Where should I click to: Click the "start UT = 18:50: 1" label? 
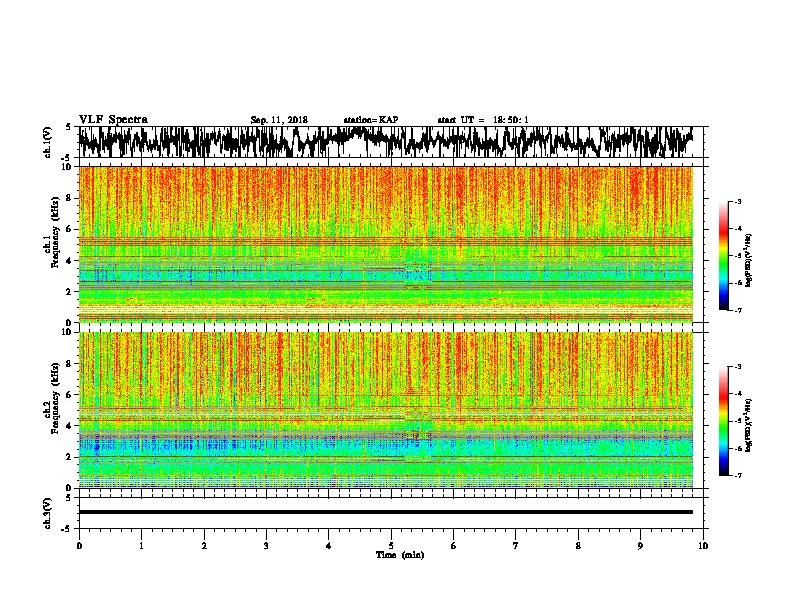[483, 120]
